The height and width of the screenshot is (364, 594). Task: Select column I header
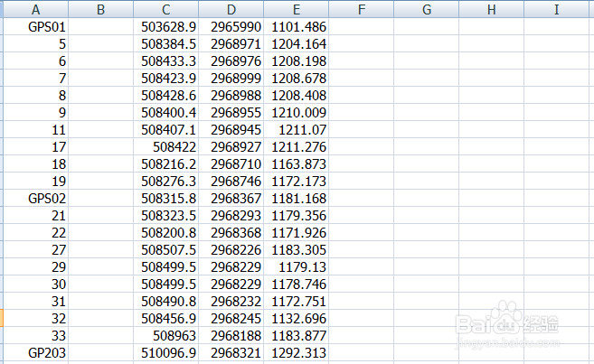point(557,9)
